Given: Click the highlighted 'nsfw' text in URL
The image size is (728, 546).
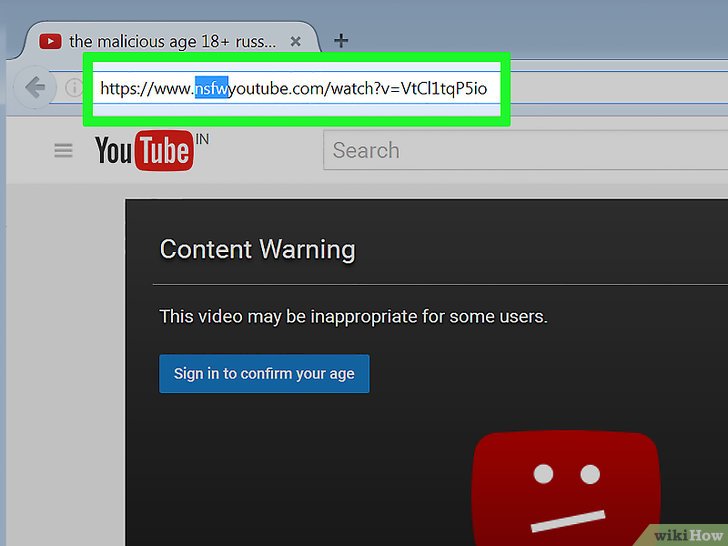Looking at the screenshot, I should pyautogui.click(x=212, y=88).
